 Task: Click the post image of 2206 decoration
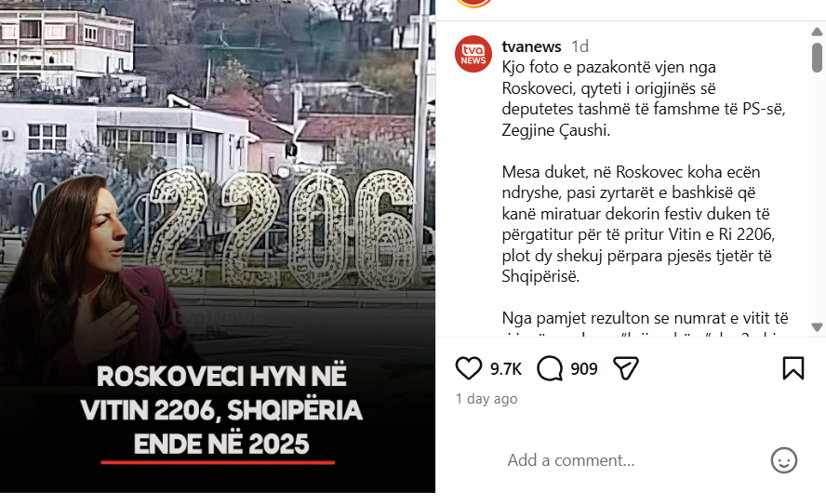[218, 245]
